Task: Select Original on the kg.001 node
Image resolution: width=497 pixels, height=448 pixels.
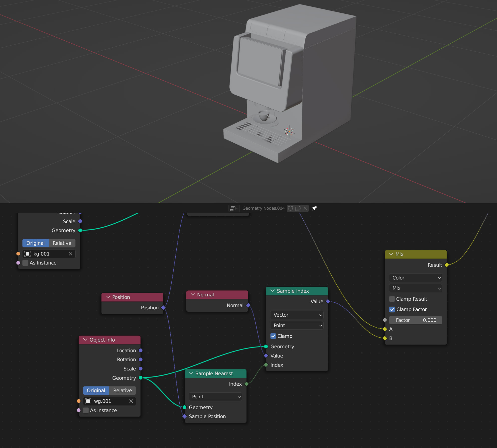Action: point(35,243)
